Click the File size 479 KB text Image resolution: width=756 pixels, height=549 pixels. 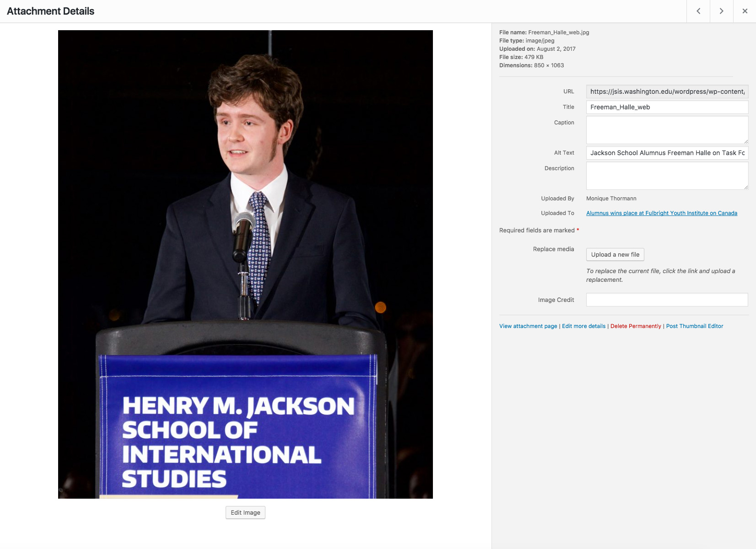(521, 57)
